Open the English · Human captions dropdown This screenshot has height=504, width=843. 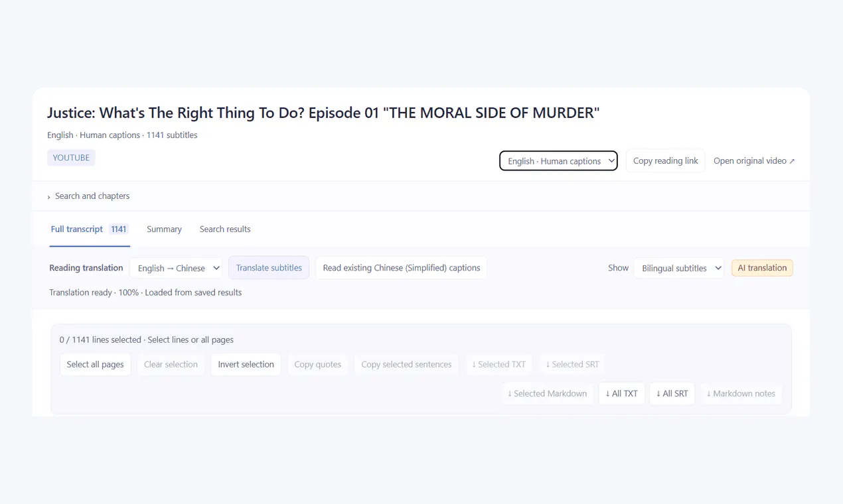tap(558, 160)
